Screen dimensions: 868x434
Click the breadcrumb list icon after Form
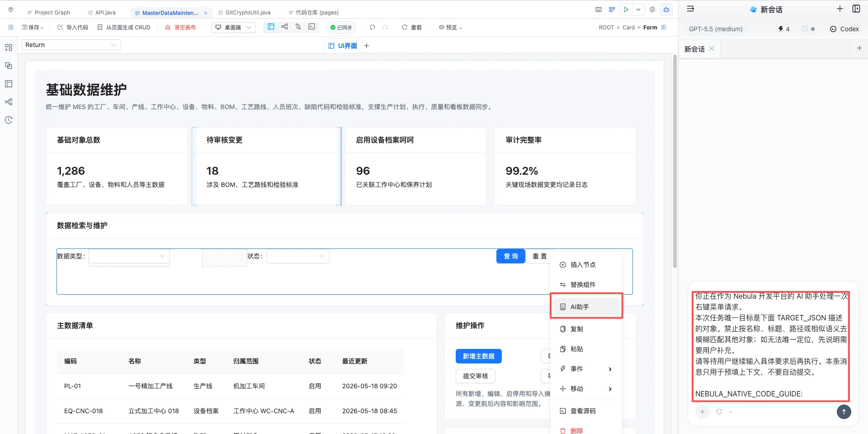(x=664, y=27)
